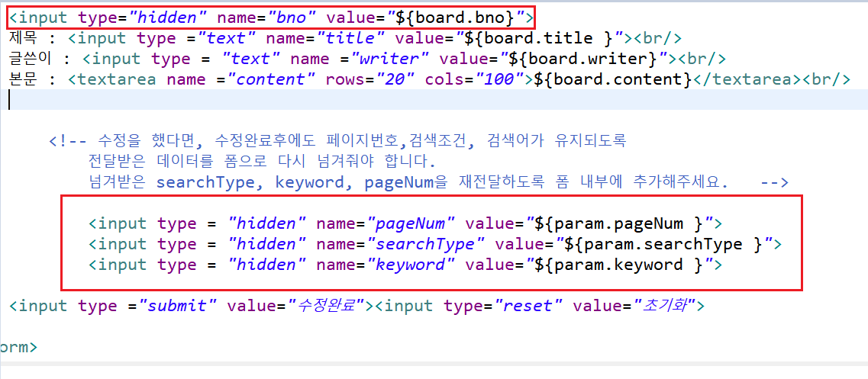The height and width of the screenshot is (379, 868).
Task: Click comment line starting with 수정을 했다면
Action: [337, 142]
